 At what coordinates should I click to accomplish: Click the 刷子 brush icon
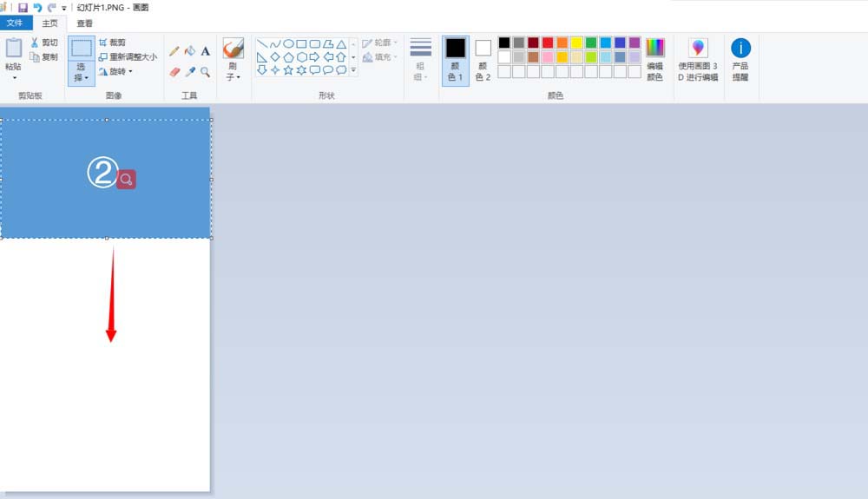pyautogui.click(x=233, y=49)
